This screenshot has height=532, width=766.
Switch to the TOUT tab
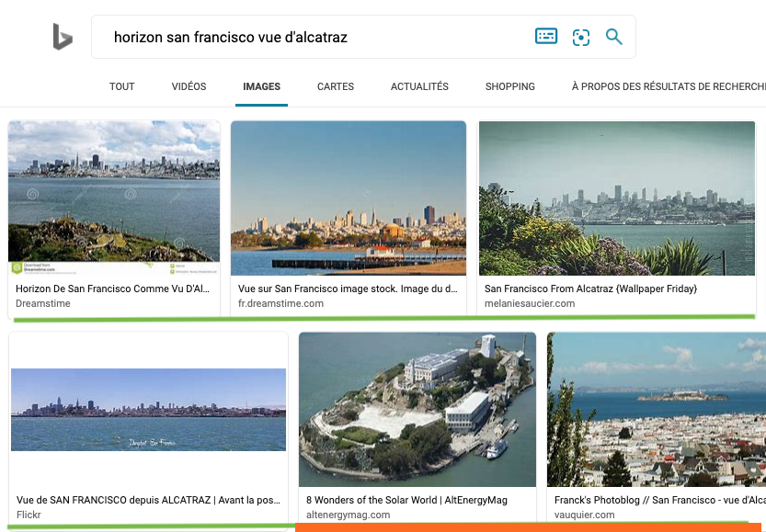point(121,86)
